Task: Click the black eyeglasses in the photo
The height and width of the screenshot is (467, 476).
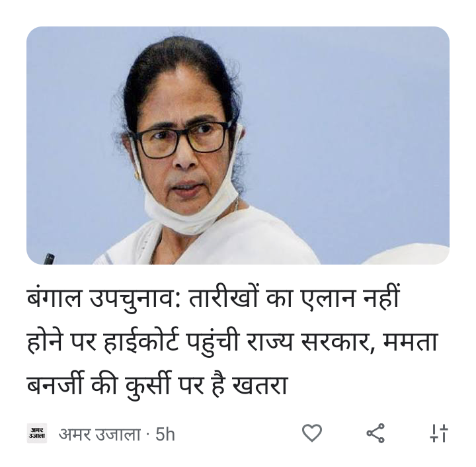Action: 182,140
